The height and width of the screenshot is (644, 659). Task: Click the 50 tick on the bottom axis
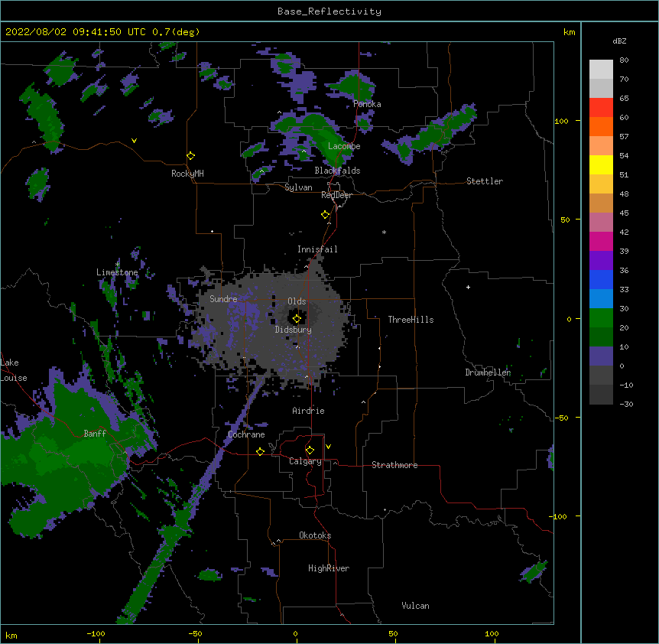click(393, 633)
